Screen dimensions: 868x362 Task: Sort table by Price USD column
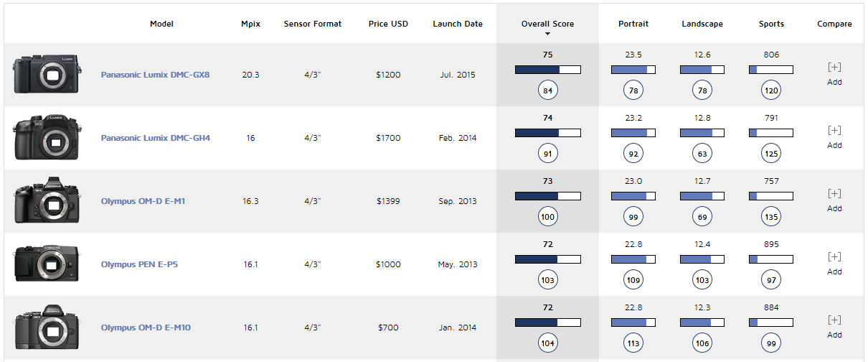point(388,24)
